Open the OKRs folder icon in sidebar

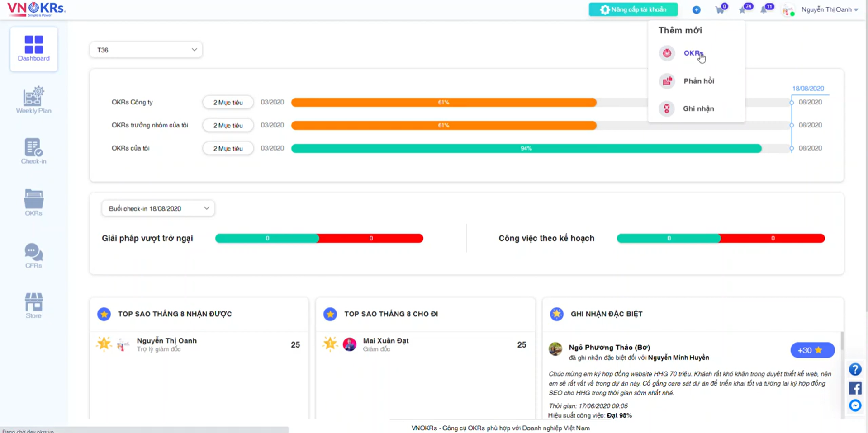point(33,202)
